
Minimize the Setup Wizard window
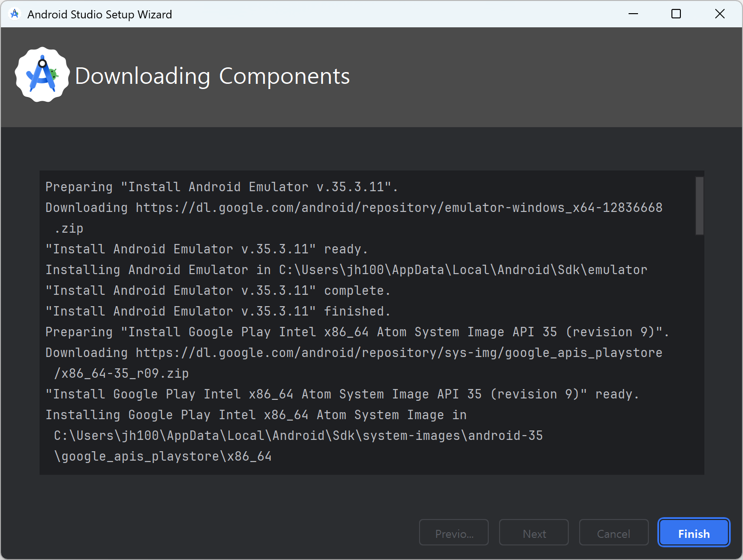pyautogui.click(x=633, y=14)
